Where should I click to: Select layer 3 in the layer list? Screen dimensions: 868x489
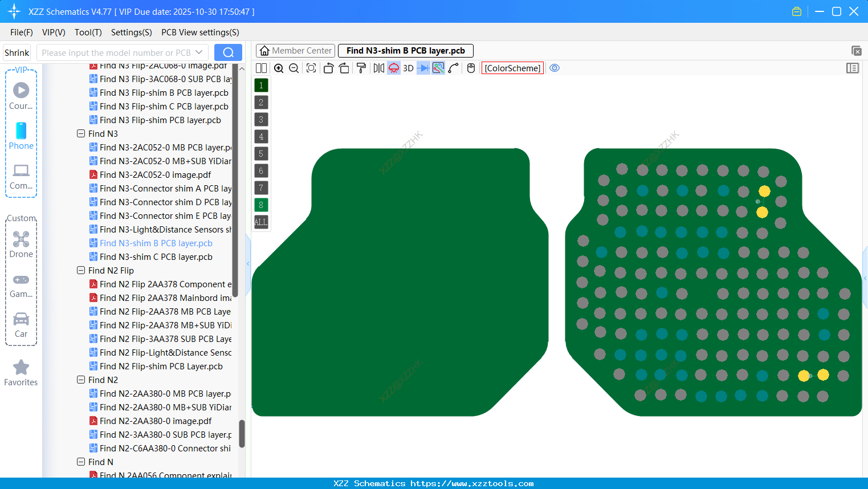click(260, 119)
